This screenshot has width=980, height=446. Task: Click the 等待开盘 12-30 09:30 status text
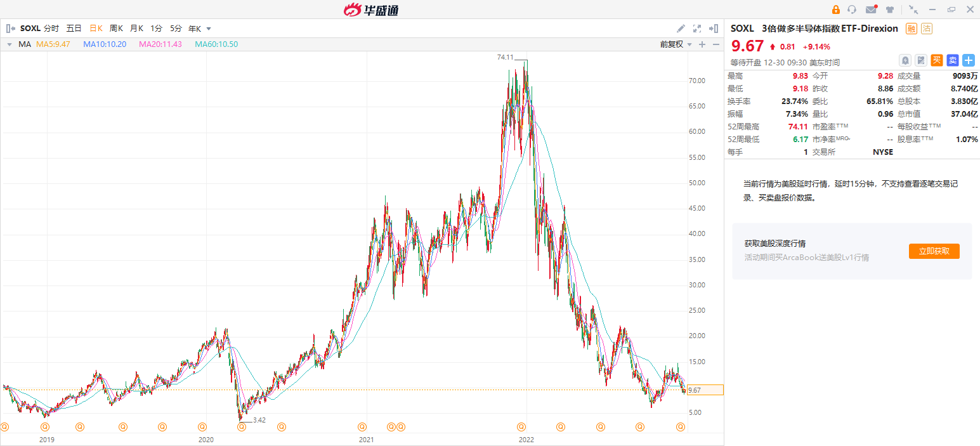pyautogui.click(x=785, y=62)
